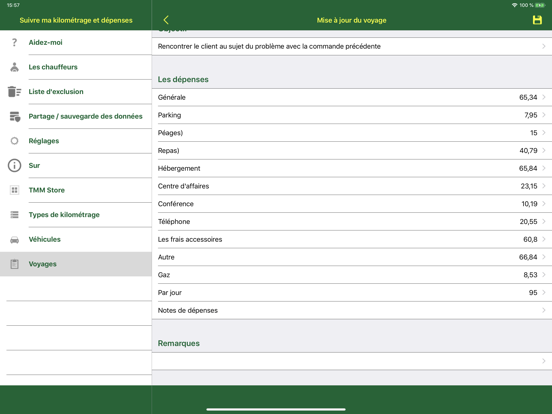
Task: Click the TMM Store grid icon
Action: coord(14,190)
